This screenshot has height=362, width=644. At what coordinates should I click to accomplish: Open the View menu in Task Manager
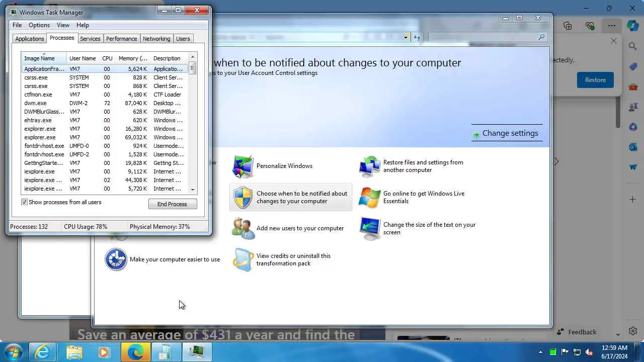tap(63, 25)
